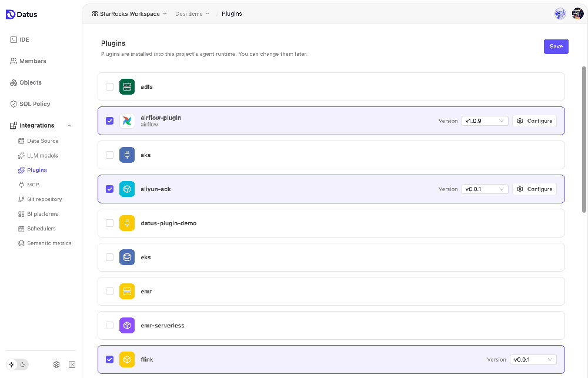Click the MCP plug icon
This screenshot has width=588, height=378.
21,185
